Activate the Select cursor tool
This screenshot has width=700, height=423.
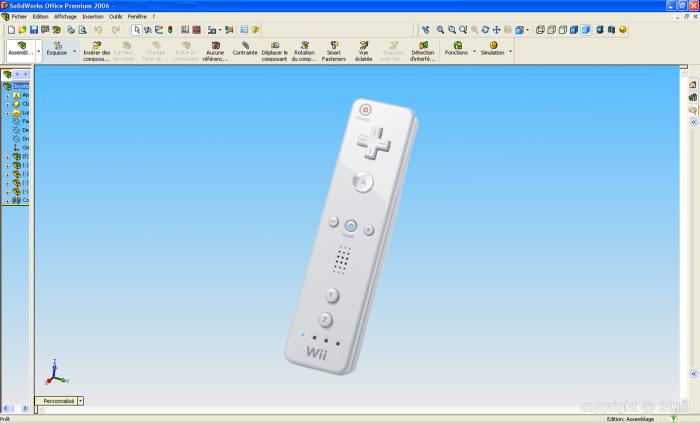[137, 30]
